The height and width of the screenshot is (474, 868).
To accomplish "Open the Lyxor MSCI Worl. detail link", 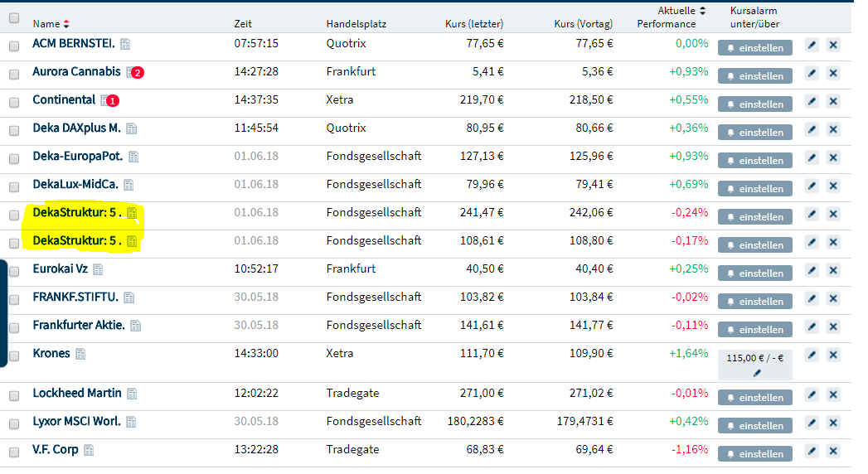I will tap(76, 421).
